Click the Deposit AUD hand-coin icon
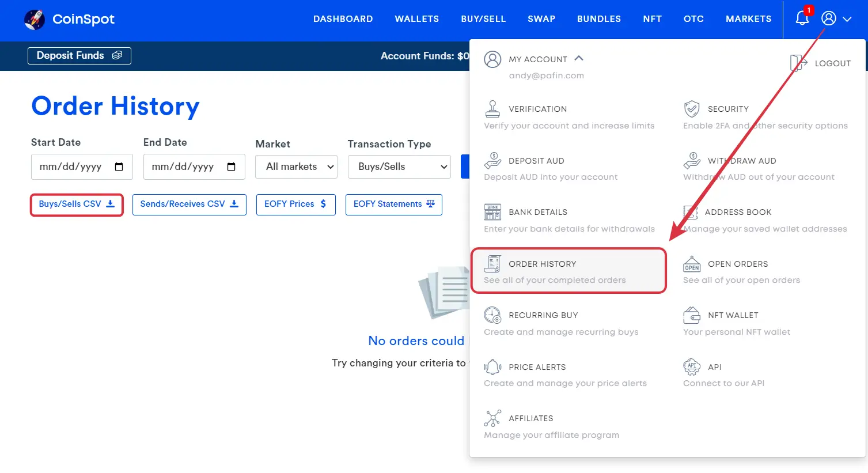Viewport: 868px width, 473px height. (x=492, y=161)
